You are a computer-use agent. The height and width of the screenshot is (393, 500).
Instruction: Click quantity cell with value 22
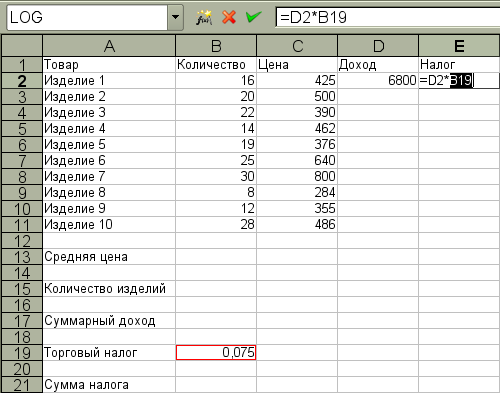click(x=216, y=113)
